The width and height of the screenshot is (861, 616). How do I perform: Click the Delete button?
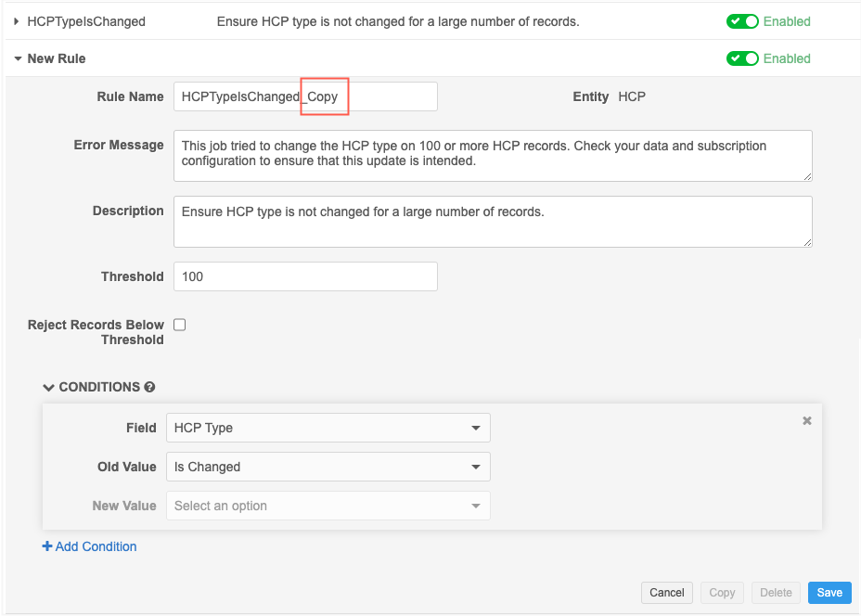pyautogui.click(x=776, y=593)
